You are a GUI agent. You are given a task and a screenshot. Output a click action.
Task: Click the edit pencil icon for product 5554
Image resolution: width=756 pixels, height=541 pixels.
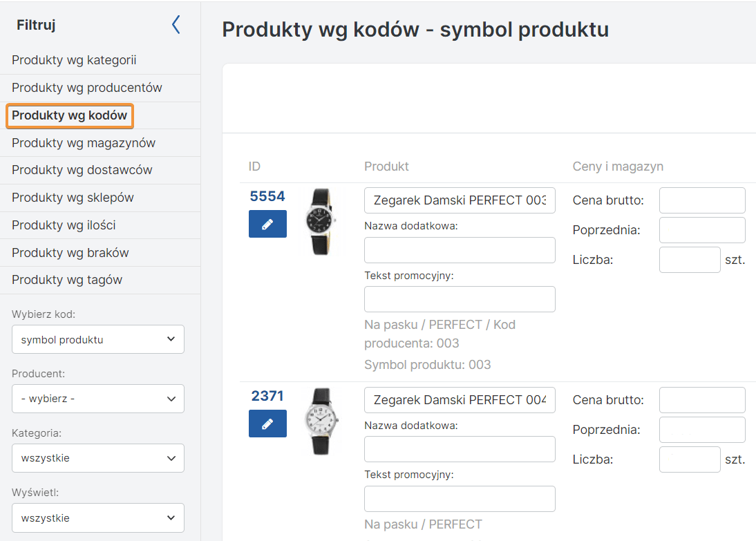click(267, 224)
